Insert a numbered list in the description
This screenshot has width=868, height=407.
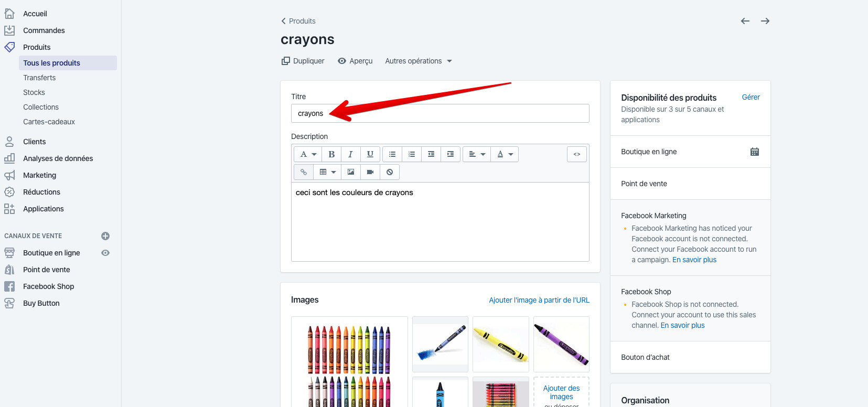412,154
